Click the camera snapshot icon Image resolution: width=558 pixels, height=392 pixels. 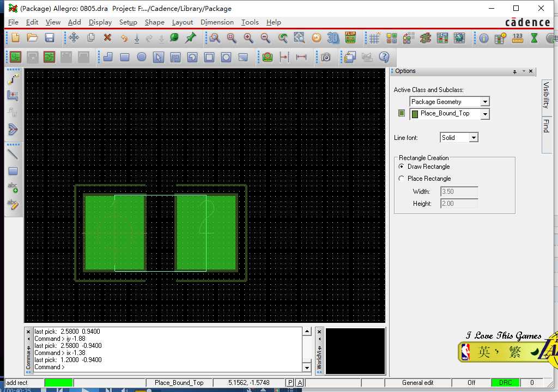click(326, 57)
